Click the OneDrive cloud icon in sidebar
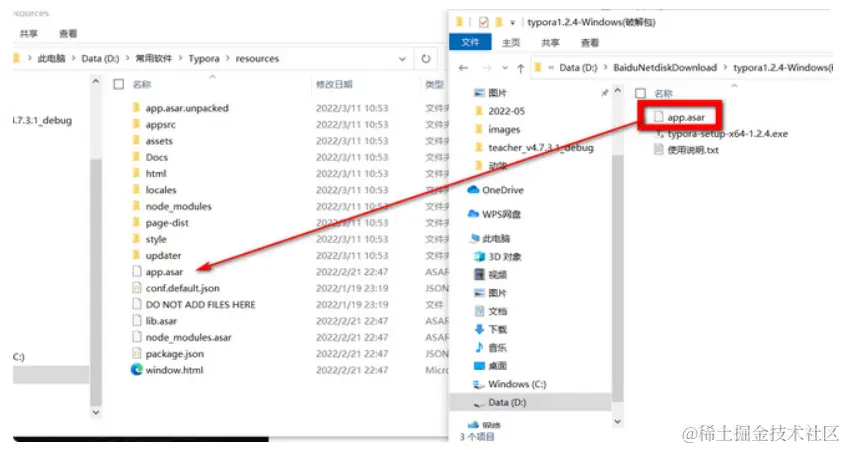 pos(473,190)
